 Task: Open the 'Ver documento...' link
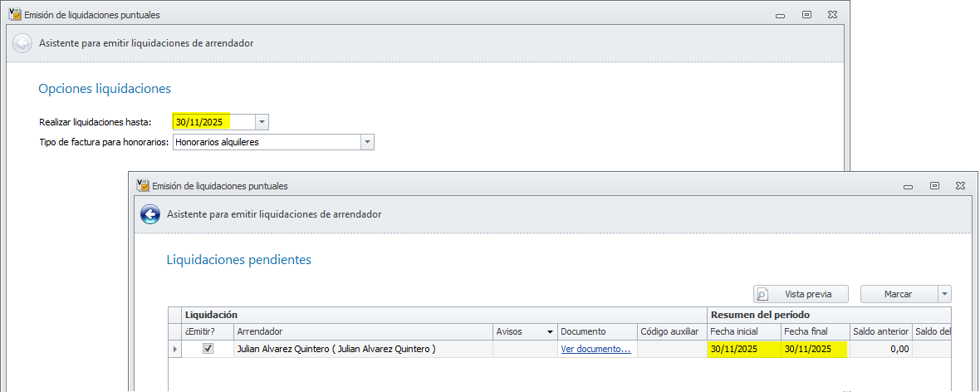tap(595, 350)
